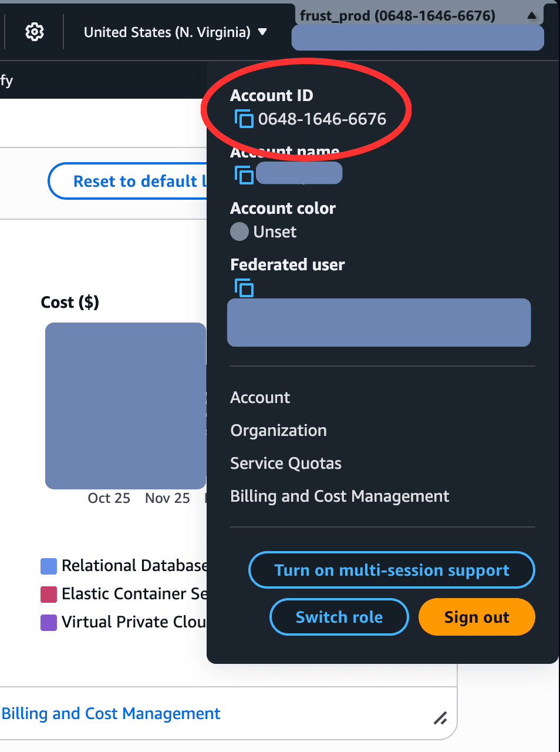
Task: Click the Oct 25 cost bar
Action: [109, 405]
